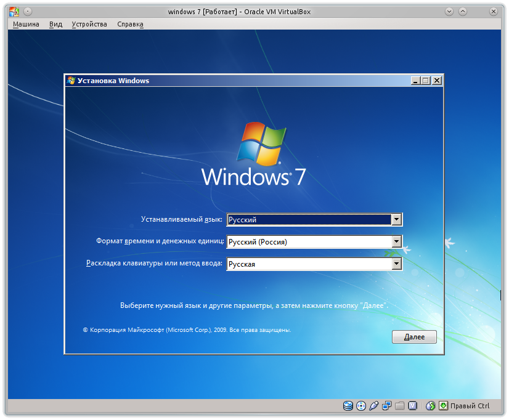This screenshot has height=420, width=509.
Task: Click the Windows setup icon on installer titlebar
Action: pyautogui.click(x=72, y=80)
